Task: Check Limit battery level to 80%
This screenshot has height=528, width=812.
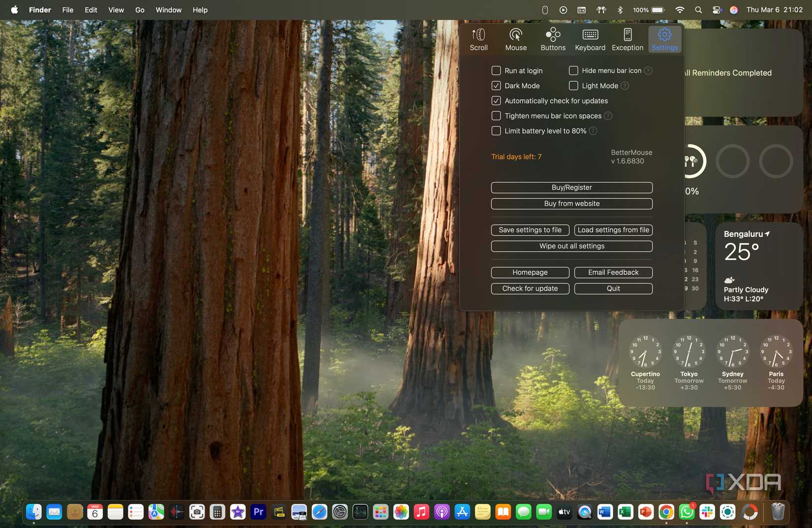Action: [496, 131]
